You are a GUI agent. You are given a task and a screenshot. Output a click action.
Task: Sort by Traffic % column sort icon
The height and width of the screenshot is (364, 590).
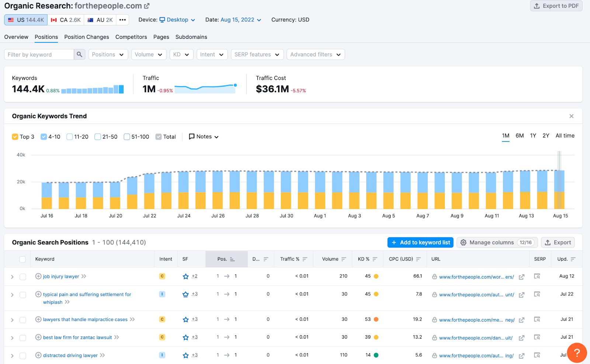coord(305,259)
